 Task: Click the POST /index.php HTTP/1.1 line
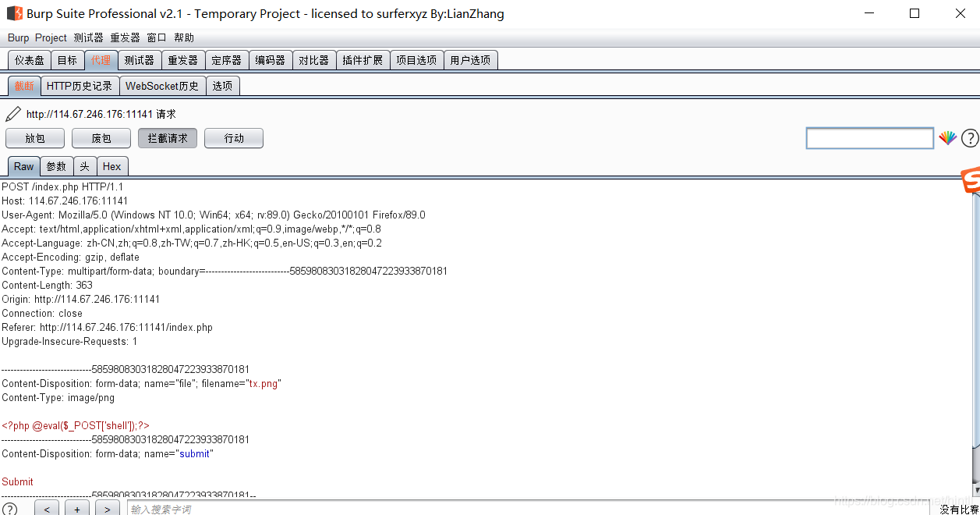pos(62,186)
